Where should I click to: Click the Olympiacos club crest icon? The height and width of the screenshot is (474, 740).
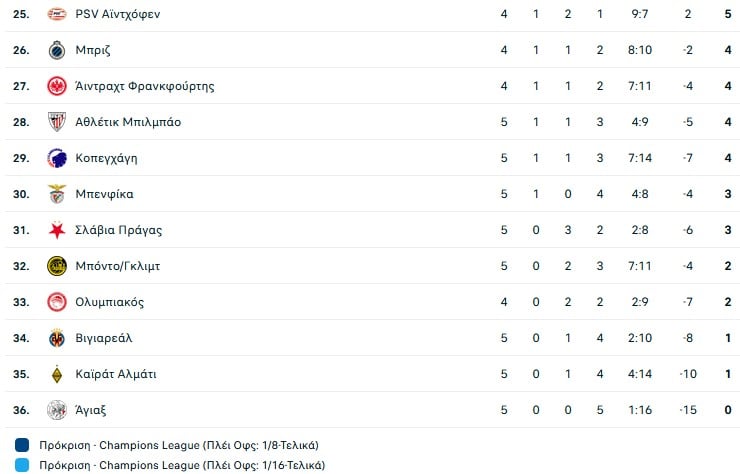[x=57, y=302]
